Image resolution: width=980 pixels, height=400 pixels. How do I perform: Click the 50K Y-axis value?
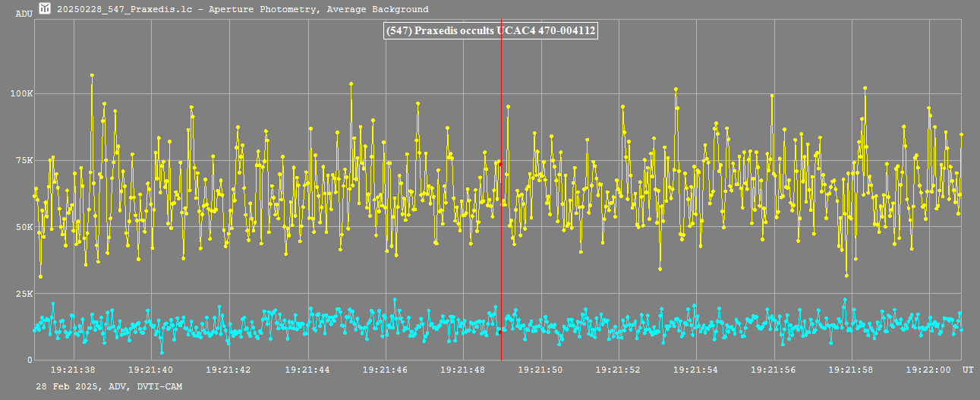(x=24, y=228)
